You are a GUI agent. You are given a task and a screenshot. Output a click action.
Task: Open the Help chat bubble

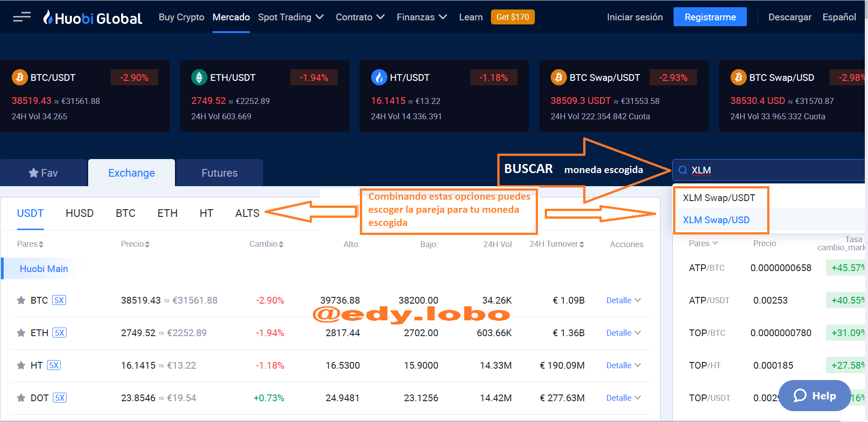[815, 395]
